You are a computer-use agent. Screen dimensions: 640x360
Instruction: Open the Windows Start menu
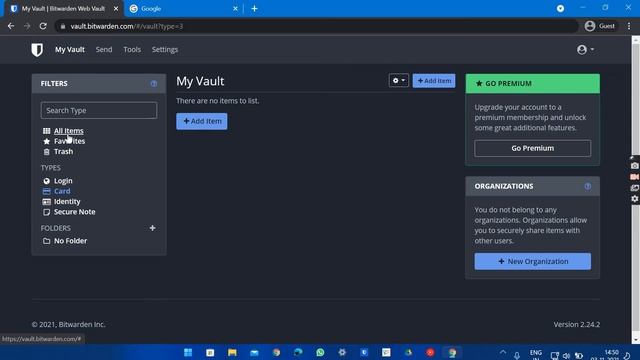(188, 353)
